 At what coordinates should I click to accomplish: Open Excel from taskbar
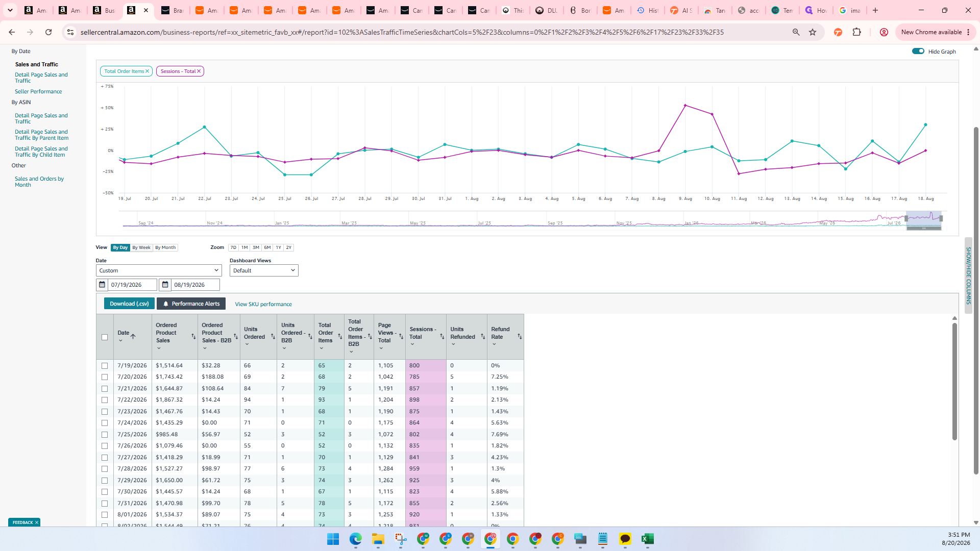pyautogui.click(x=647, y=539)
